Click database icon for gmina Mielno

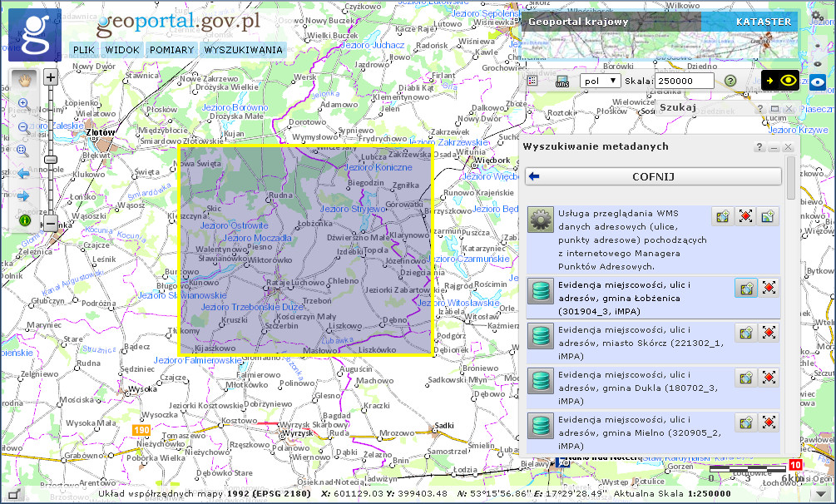coord(541,426)
